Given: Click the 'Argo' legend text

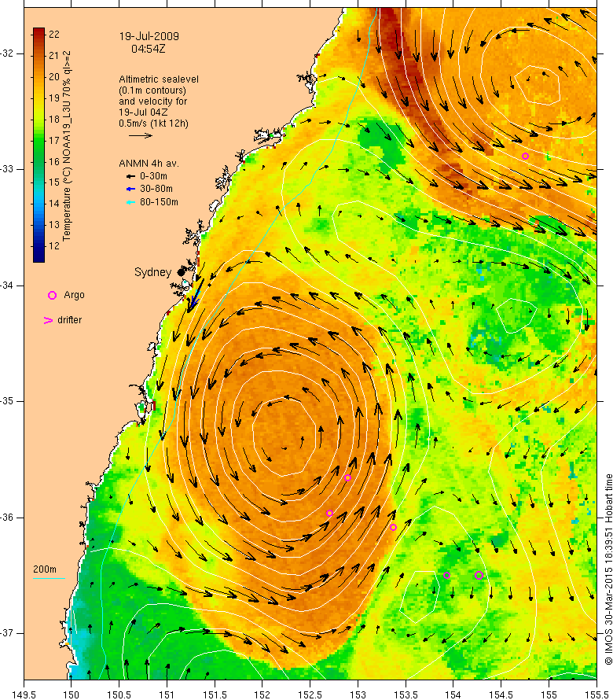Looking at the screenshot, I should click(x=74, y=295).
